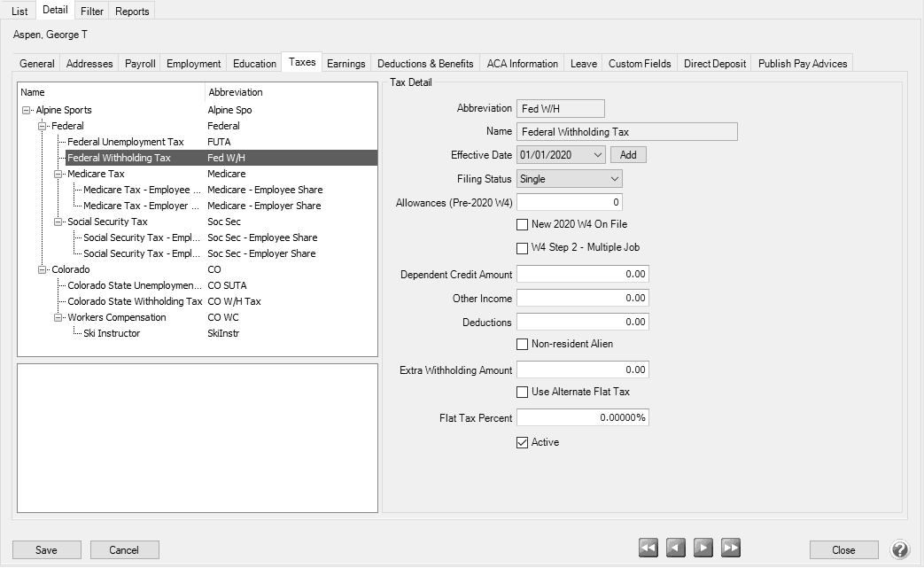
Task: Click the Cancel button
Action: (124, 549)
